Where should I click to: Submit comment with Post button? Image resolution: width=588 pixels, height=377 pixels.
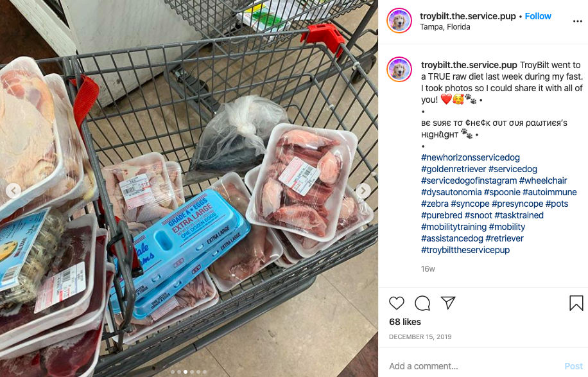click(573, 366)
